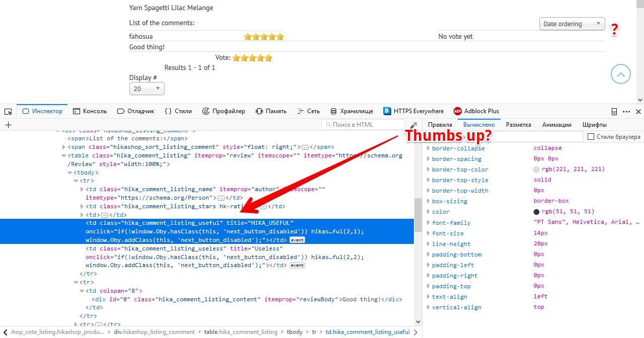This screenshot has height=338, width=644.
Task: Expand ellipsis badge in schema.org/Person td
Action: pos(221,198)
